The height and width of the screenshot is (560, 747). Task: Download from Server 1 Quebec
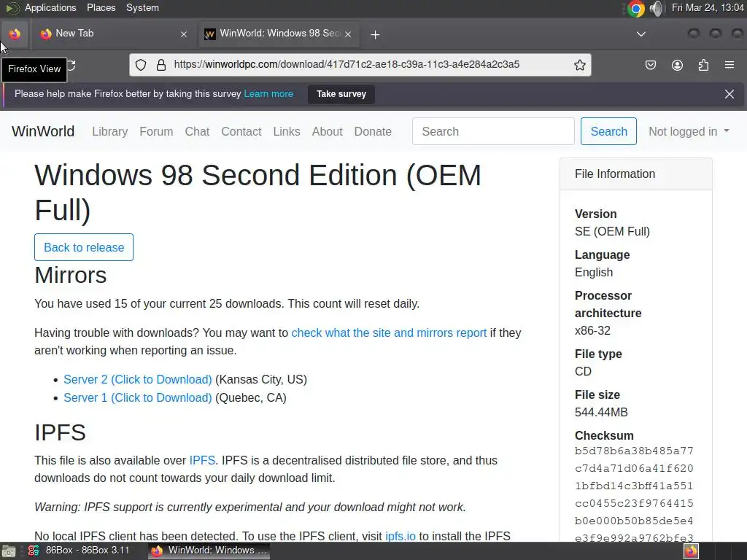coord(138,397)
